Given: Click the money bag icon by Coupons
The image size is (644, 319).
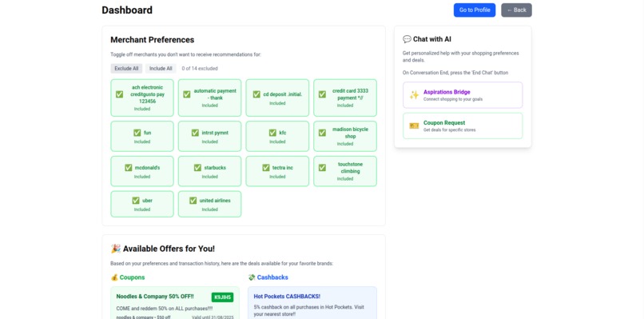Looking at the screenshot, I should (x=114, y=277).
